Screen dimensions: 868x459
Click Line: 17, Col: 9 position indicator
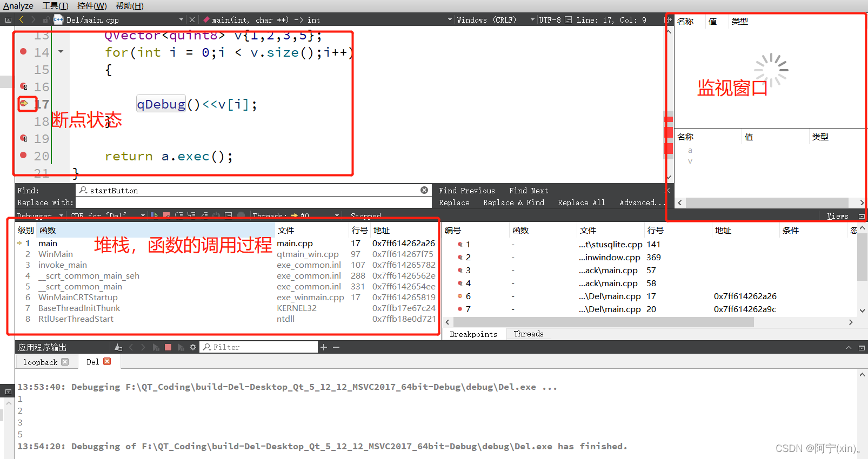click(611, 19)
